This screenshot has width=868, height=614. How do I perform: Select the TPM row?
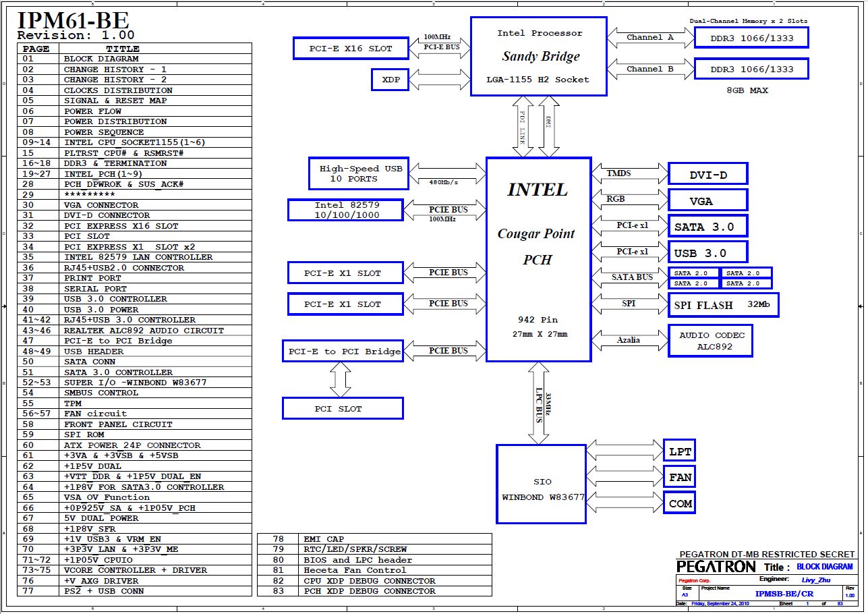pos(134,403)
